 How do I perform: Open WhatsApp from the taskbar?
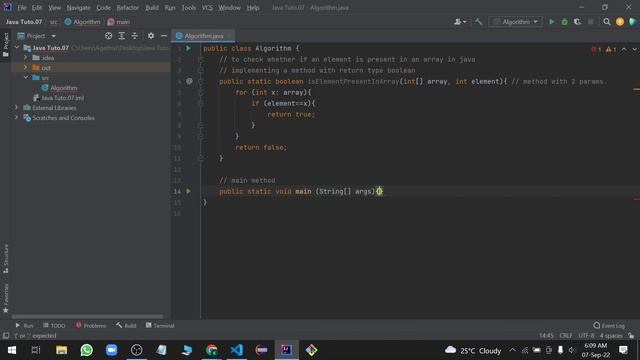pos(87,350)
